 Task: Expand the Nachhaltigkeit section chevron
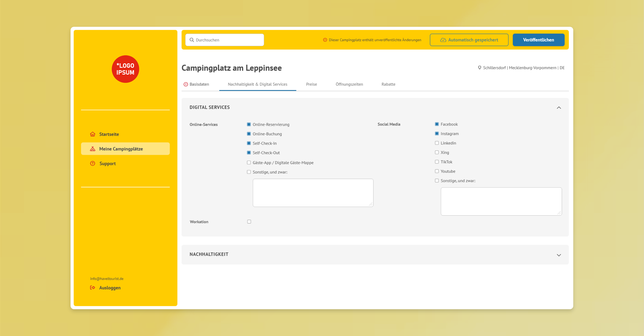(559, 255)
